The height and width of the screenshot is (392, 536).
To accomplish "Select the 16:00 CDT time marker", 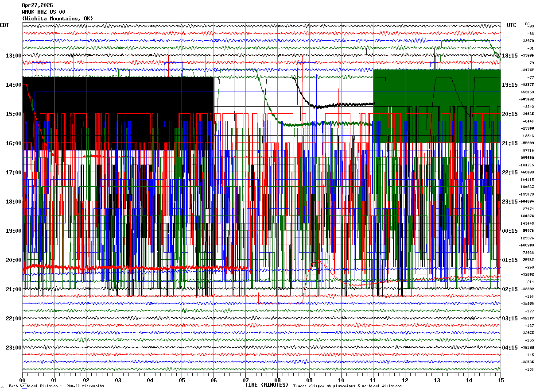I will [x=13, y=143].
